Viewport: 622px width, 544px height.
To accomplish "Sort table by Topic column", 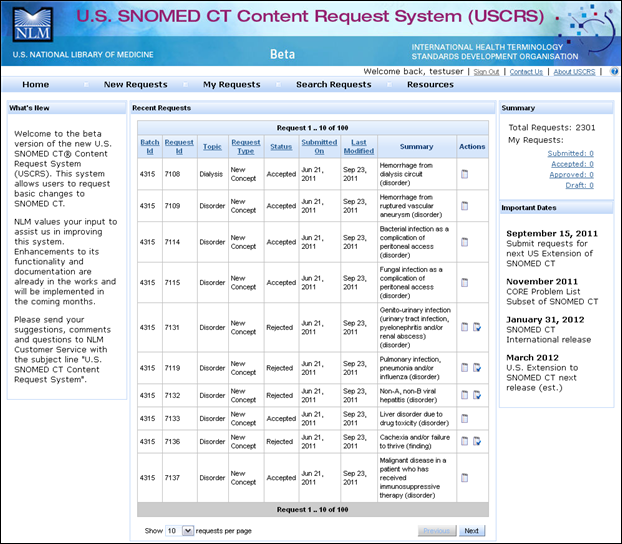I will tap(212, 146).
